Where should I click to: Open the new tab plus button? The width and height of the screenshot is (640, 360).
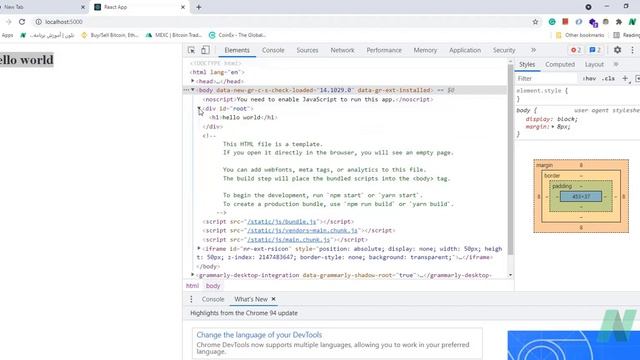pyautogui.click(x=198, y=7)
